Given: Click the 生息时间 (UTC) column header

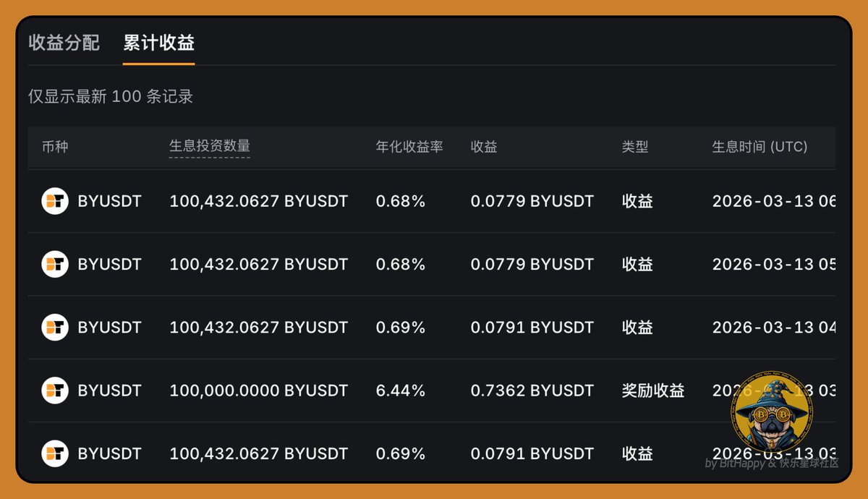Looking at the screenshot, I should 759,147.
